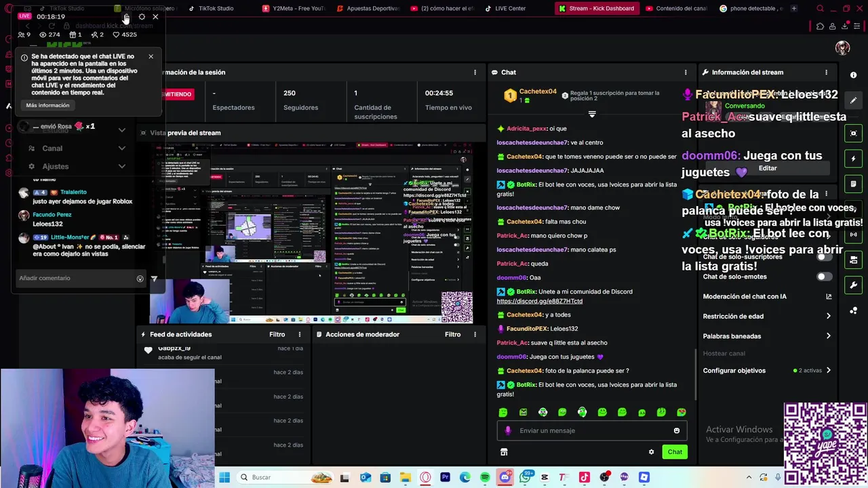Dismiss the TikTok LIVE chat notice
868x488 pixels.
tap(151, 56)
